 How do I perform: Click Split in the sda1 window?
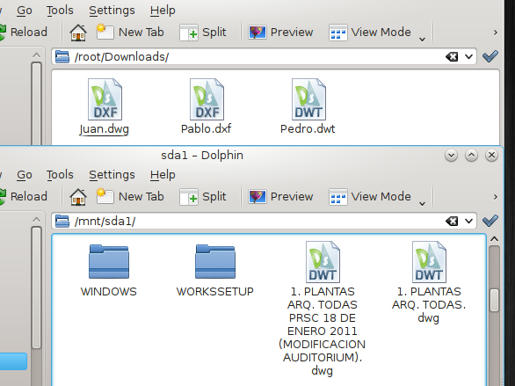pos(203,197)
